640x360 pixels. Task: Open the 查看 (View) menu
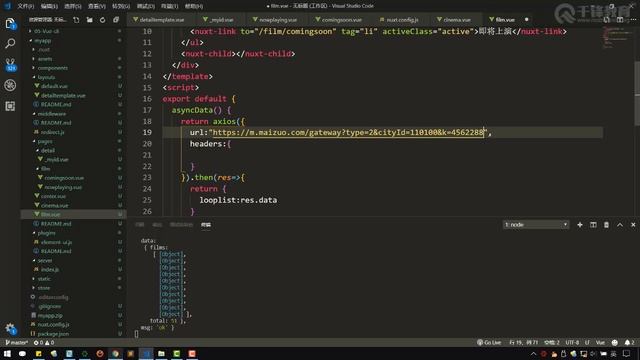click(x=97, y=6)
